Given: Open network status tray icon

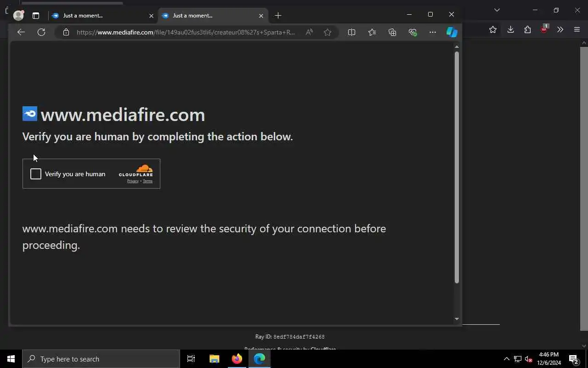Looking at the screenshot, I should click(517, 359).
